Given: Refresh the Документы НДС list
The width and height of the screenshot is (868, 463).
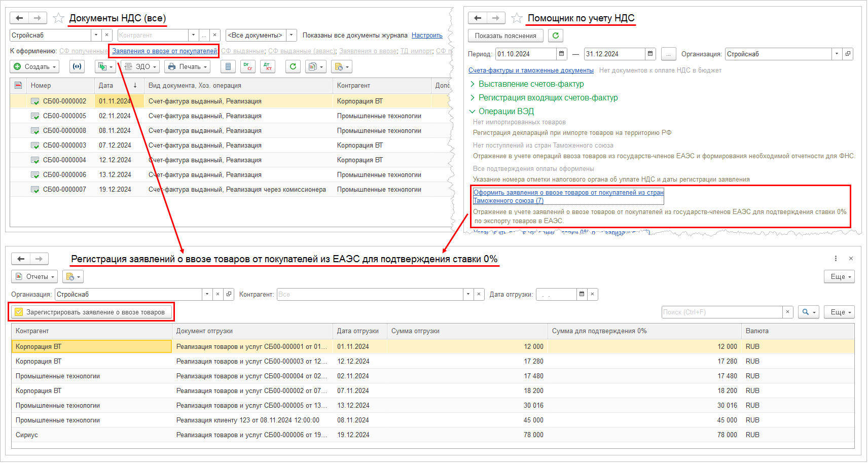Looking at the screenshot, I should click(x=293, y=66).
